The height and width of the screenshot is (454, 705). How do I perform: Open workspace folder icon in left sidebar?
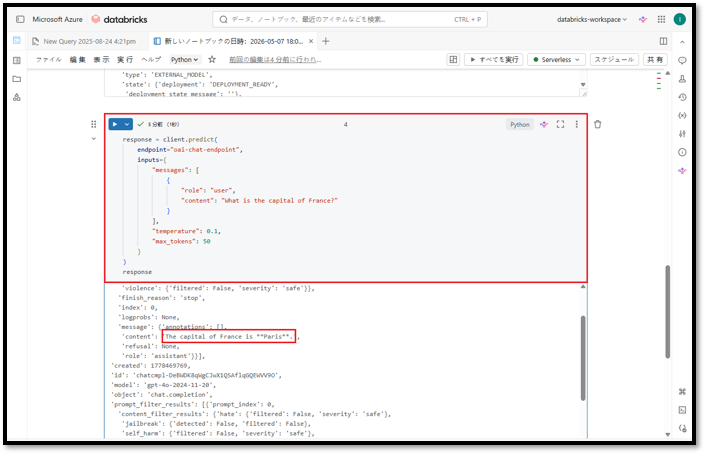17,79
